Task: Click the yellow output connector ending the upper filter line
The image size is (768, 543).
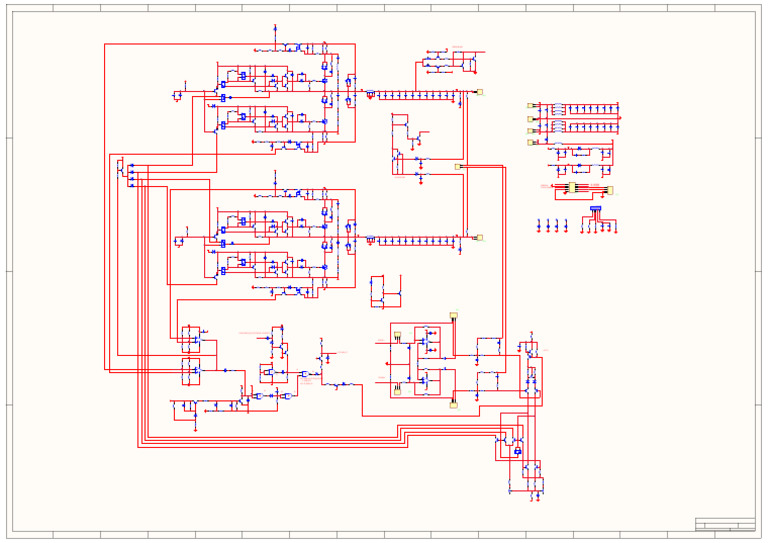Action: 480,92
